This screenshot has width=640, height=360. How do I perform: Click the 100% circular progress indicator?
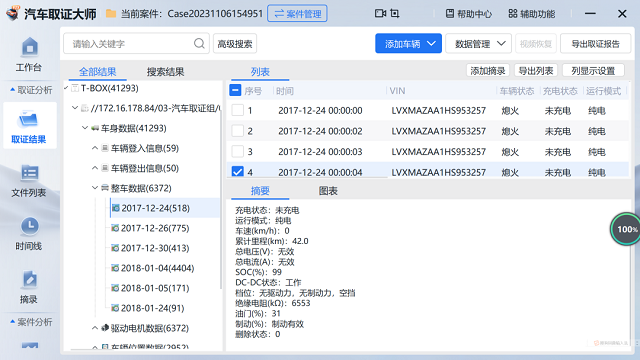point(625,229)
